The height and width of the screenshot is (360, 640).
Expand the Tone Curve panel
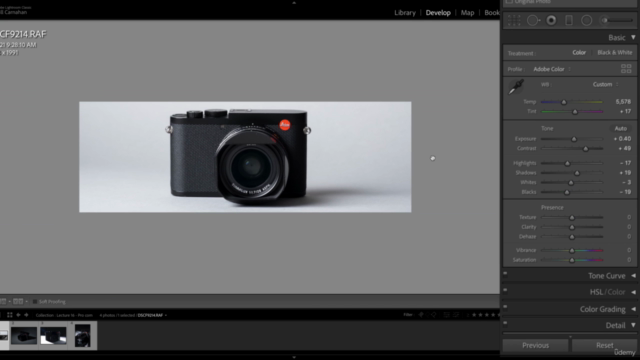[633, 276]
